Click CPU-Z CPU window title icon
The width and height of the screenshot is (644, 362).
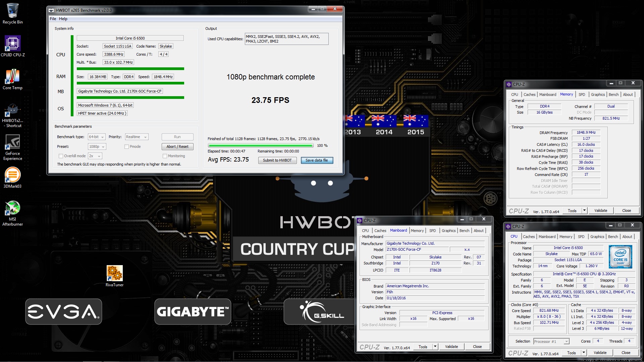(x=508, y=226)
